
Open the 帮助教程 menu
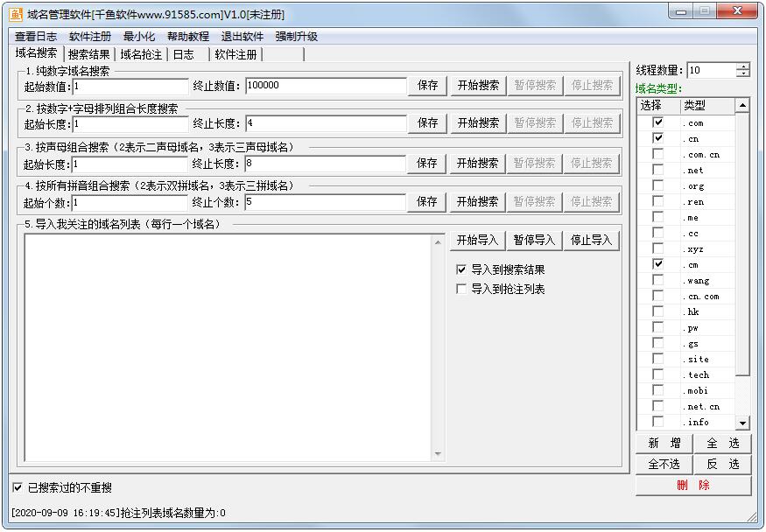[188, 37]
